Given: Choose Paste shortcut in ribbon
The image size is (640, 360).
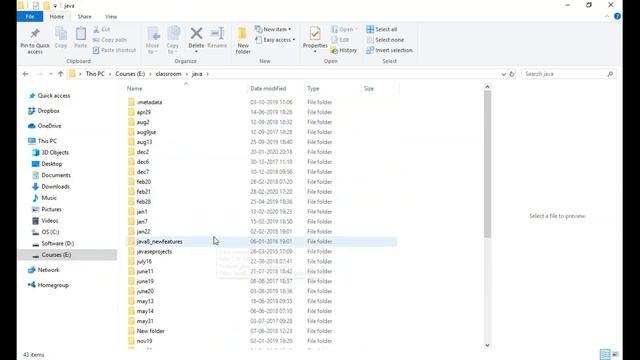Looking at the screenshot, I should pos(114,50).
